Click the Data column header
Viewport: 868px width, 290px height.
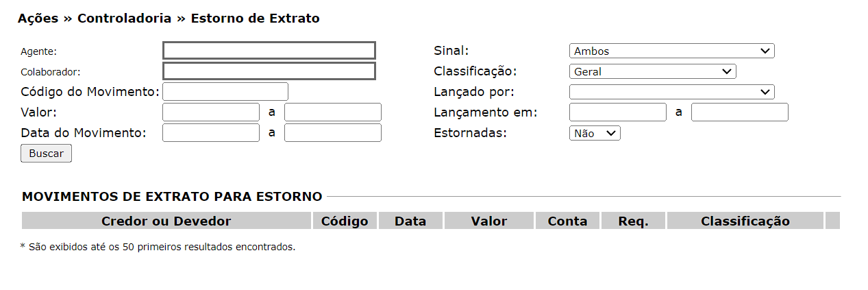tap(410, 221)
